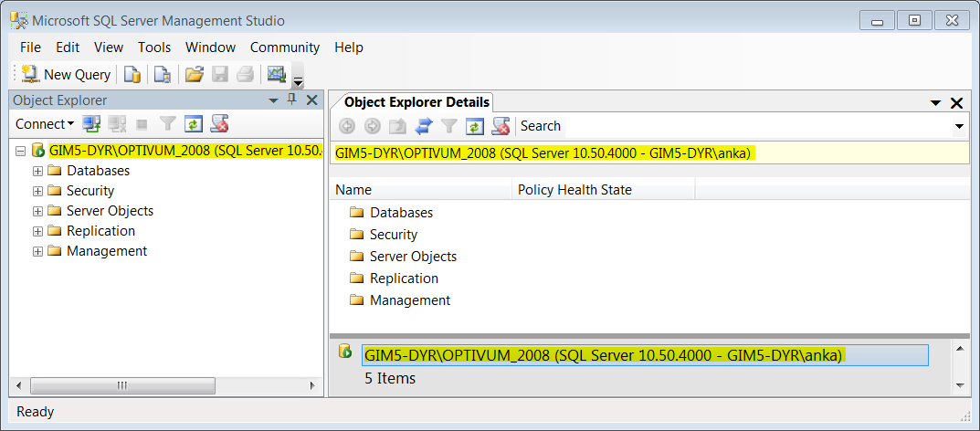Expand the Security tree node
This screenshot has height=431, width=980.
37,191
